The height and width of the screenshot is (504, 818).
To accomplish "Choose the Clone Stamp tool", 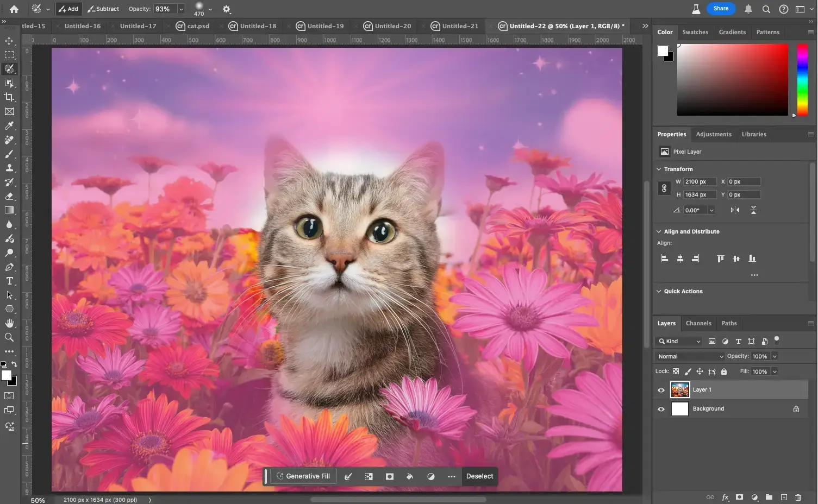I will click(9, 168).
